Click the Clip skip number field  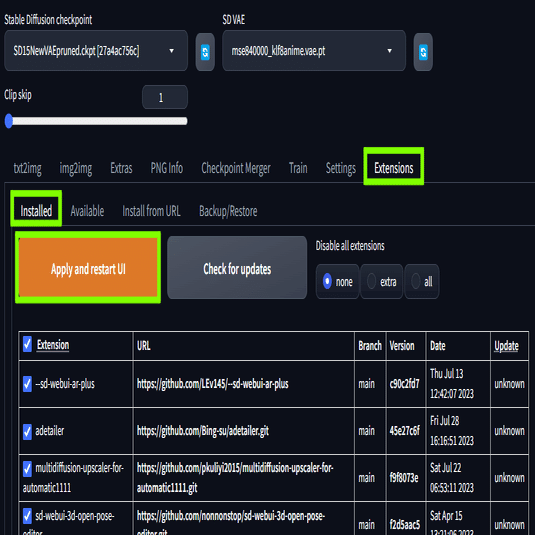pos(165,98)
